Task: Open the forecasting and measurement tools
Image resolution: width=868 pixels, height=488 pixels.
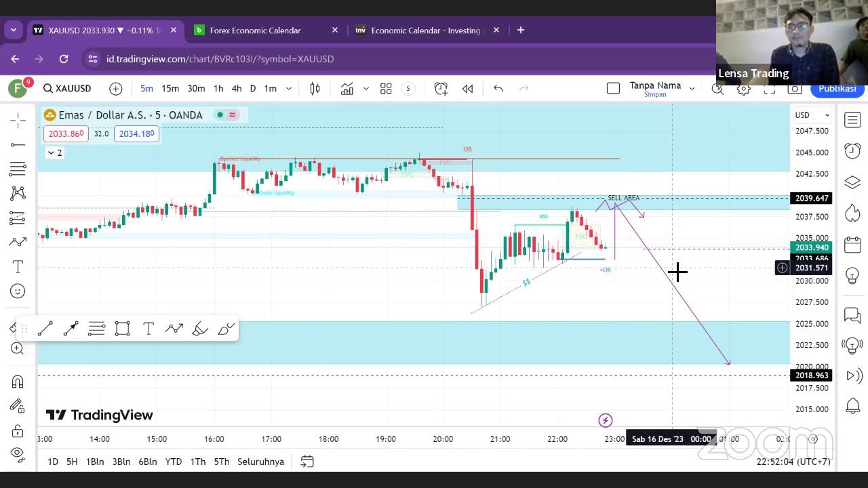Action: tap(18, 218)
